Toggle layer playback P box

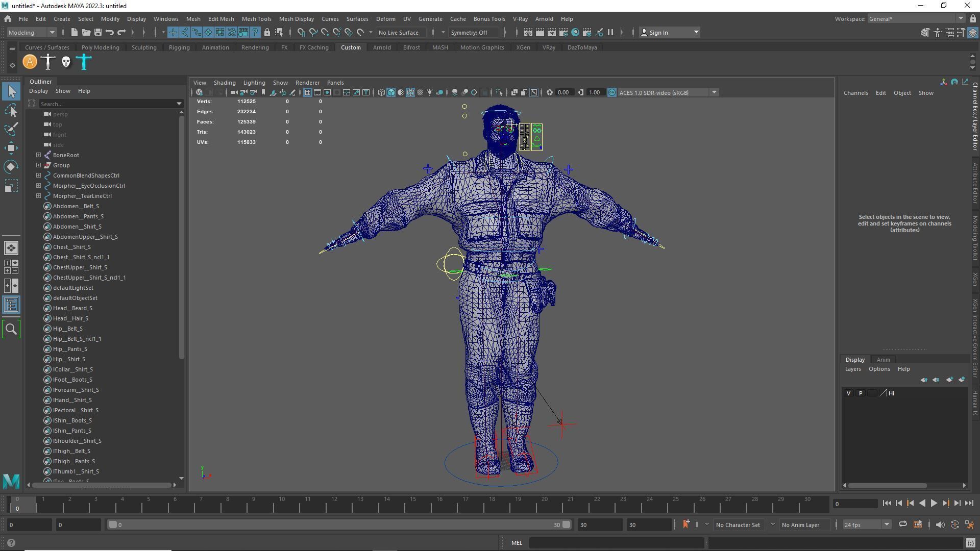coord(861,394)
